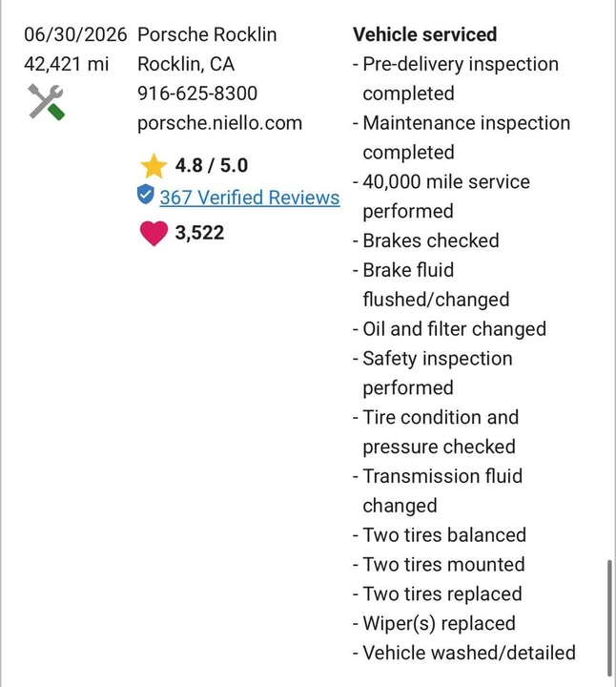Click the vertical scrollbar thumb
The image size is (616, 687).
point(609,617)
